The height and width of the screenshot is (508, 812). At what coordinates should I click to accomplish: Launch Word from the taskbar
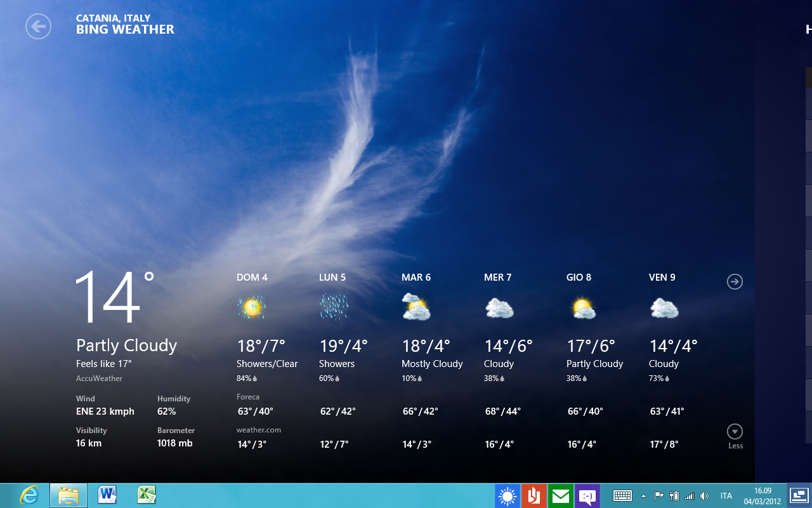coord(108,495)
